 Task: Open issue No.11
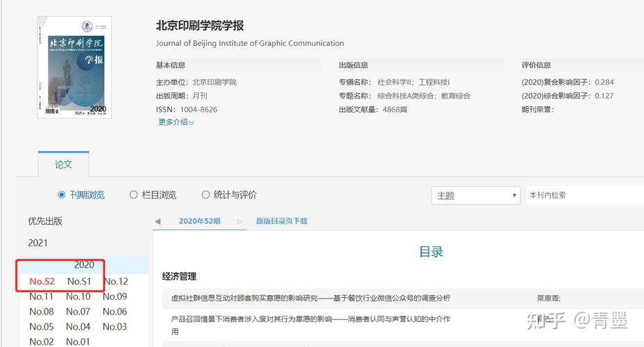[x=41, y=296]
